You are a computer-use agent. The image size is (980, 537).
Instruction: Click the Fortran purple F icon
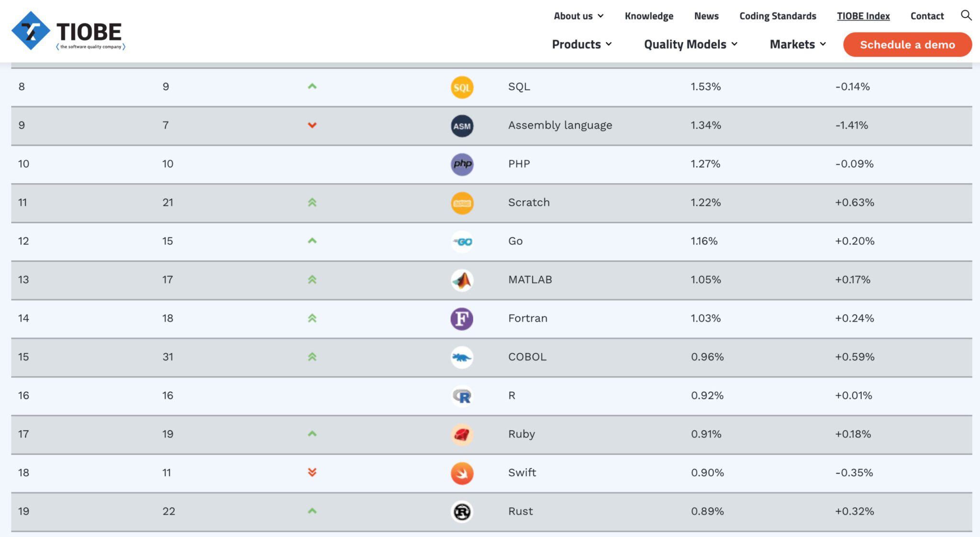462,318
